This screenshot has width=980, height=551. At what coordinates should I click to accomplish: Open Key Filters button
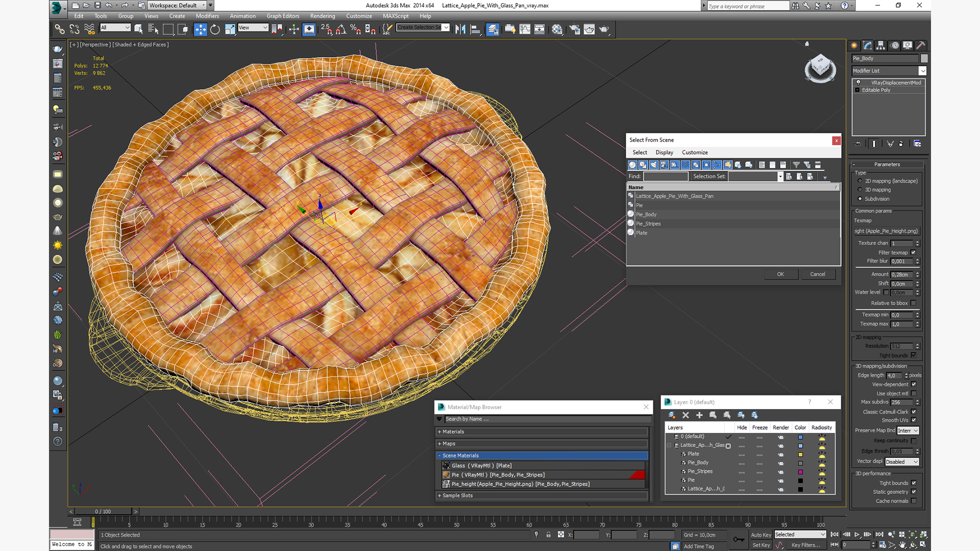(805, 545)
